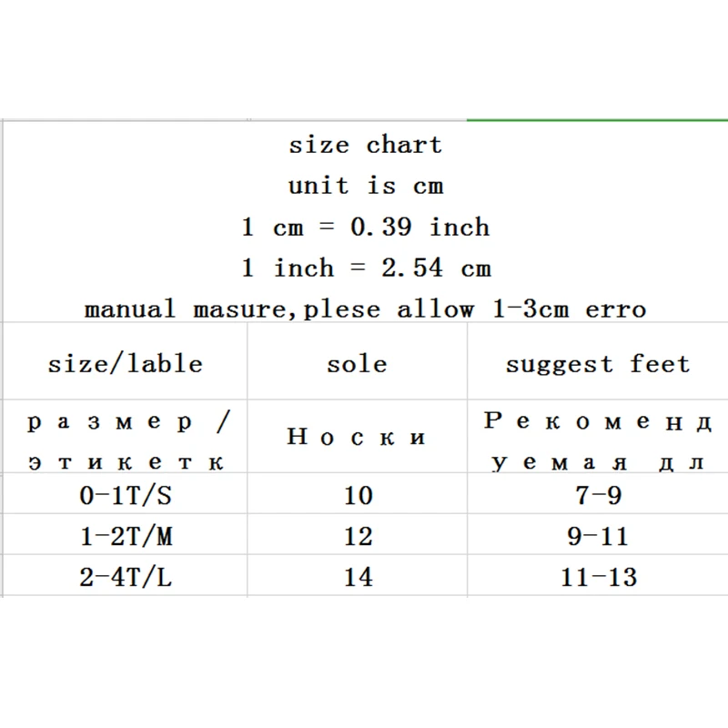This screenshot has height=728, width=728.
Task: Click the '1 cm = 0.39 inch' text
Action: (x=365, y=227)
